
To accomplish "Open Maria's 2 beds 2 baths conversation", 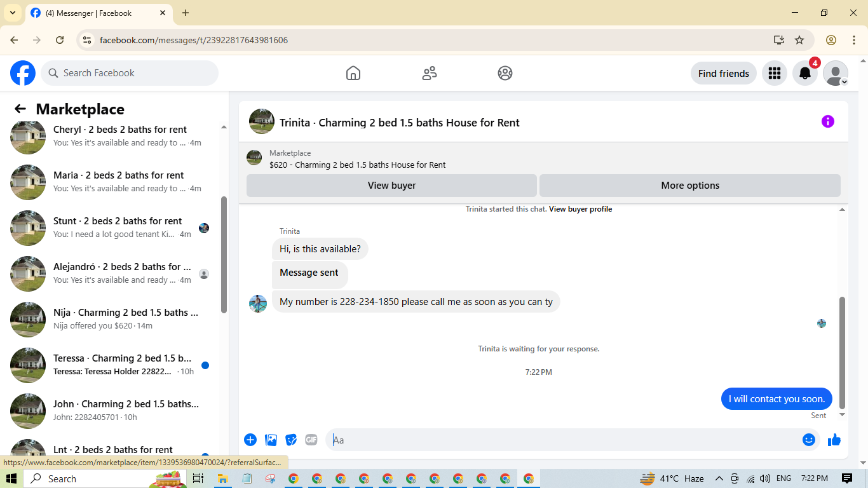I will pos(114,182).
